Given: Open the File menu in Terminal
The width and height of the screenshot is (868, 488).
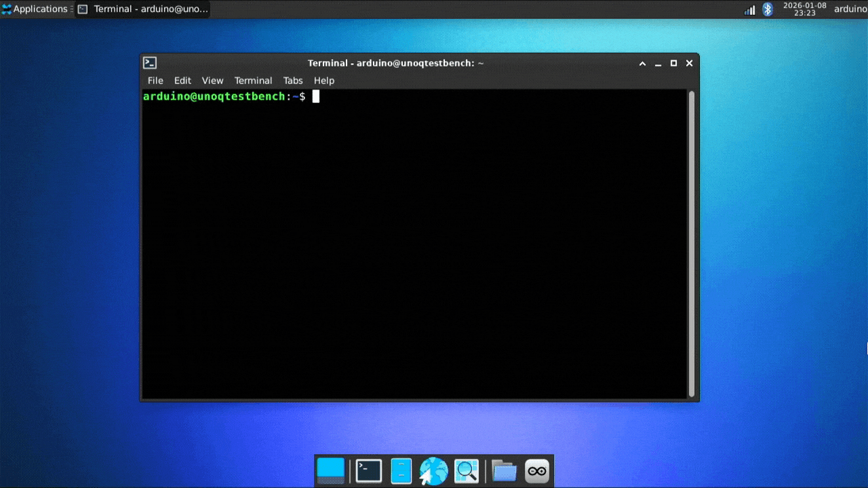Looking at the screenshot, I should 155,81.
